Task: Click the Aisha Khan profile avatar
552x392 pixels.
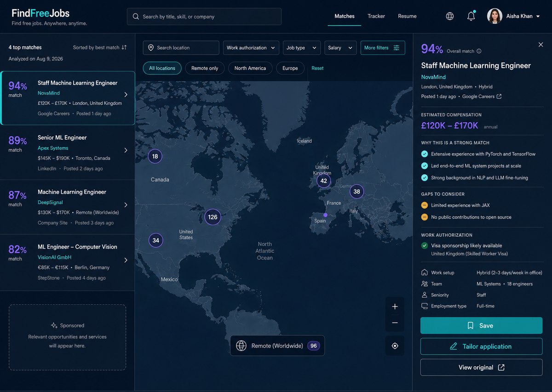Action: 494,16
